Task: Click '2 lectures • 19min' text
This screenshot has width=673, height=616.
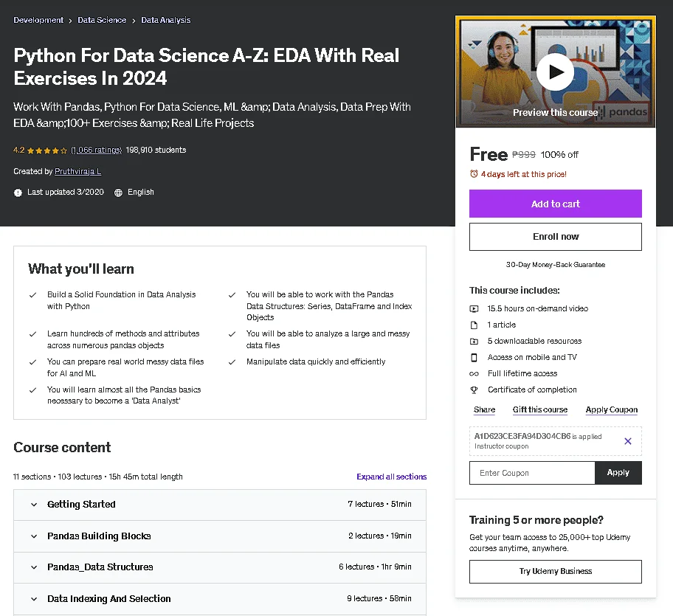Action: click(x=380, y=536)
